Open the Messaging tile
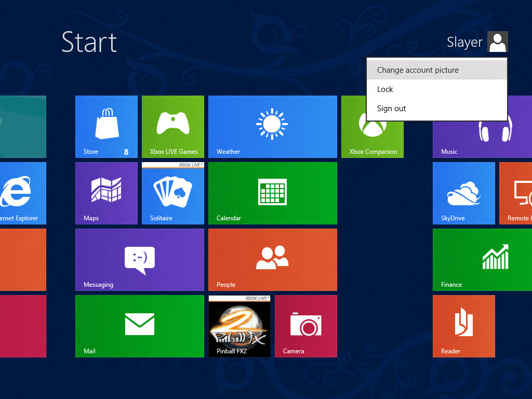The image size is (532, 399). (139, 259)
